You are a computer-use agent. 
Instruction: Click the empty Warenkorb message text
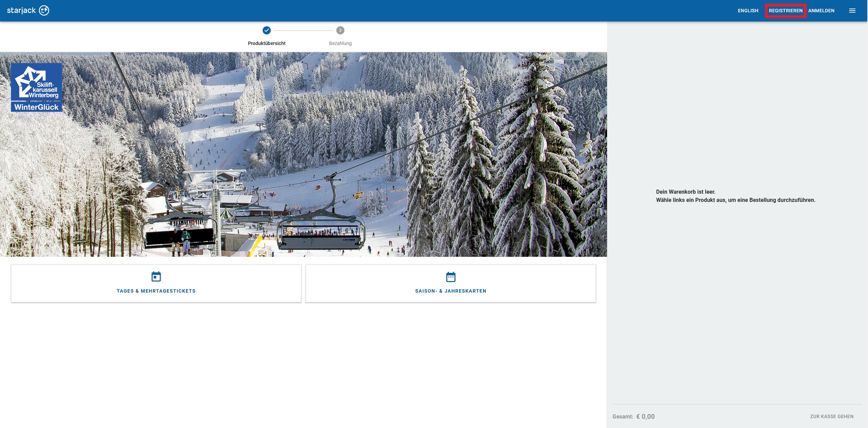click(735, 196)
